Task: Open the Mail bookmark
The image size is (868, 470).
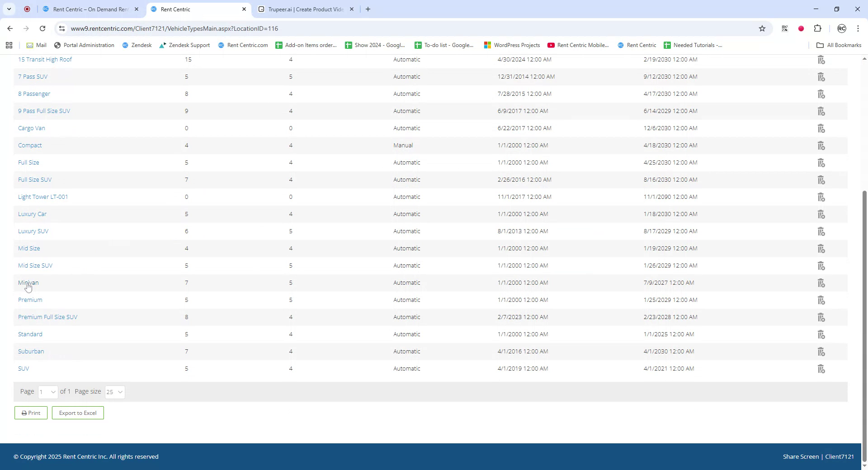Action: (x=36, y=45)
